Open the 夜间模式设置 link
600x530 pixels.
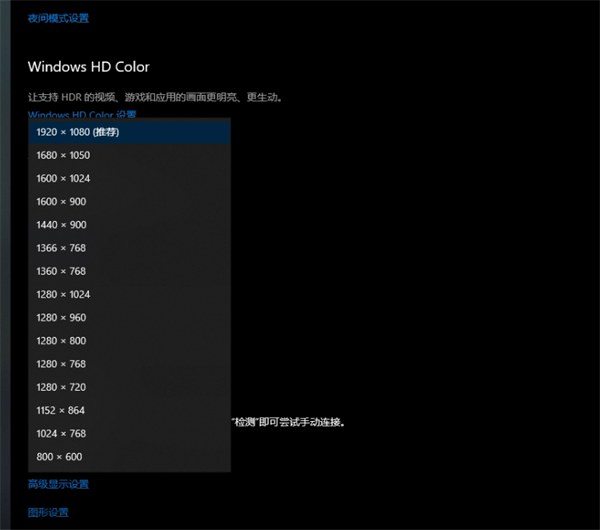click(x=58, y=18)
